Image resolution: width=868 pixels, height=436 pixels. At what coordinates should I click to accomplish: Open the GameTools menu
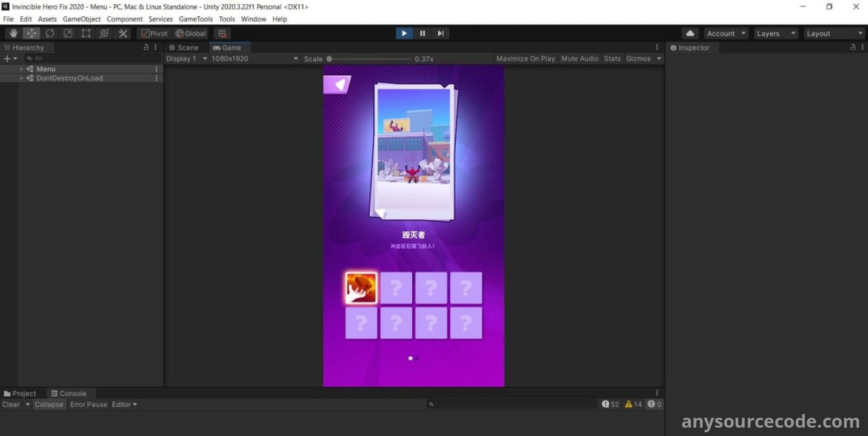coord(195,19)
